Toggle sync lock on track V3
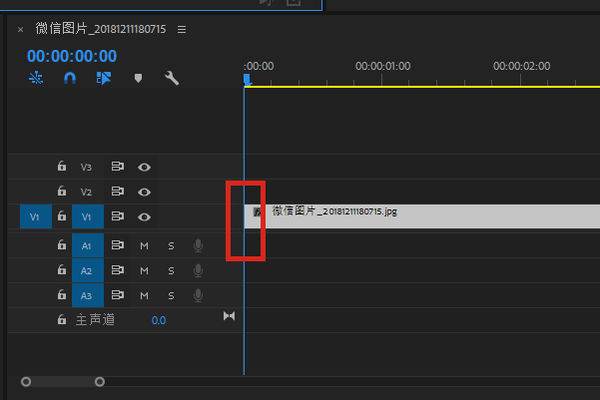 click(117, 167)
